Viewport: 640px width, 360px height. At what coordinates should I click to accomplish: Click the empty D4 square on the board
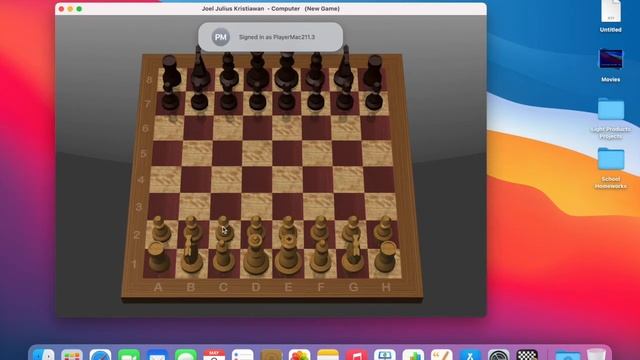point(257,180)
